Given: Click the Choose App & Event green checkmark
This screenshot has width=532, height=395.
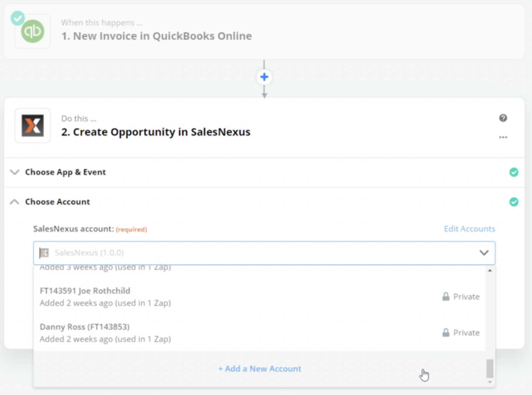Looking at the screenshot, I should [514, 172].
